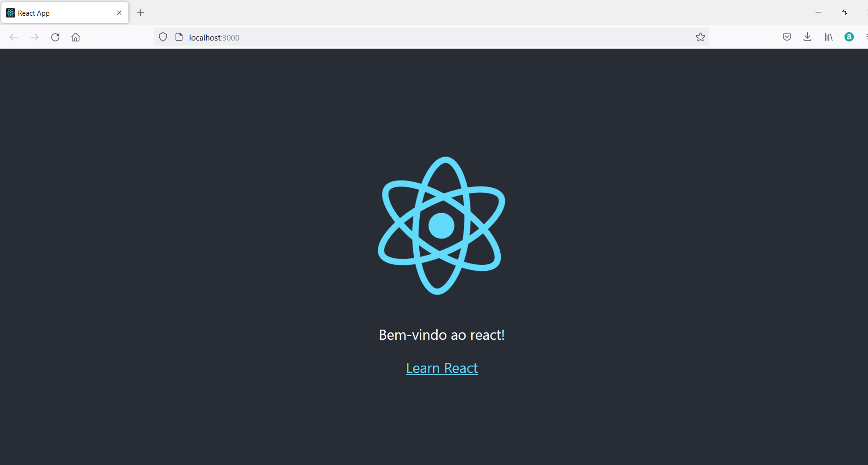Follow the Learn React link
868x465 pixels.
click(x=442, y=368)
